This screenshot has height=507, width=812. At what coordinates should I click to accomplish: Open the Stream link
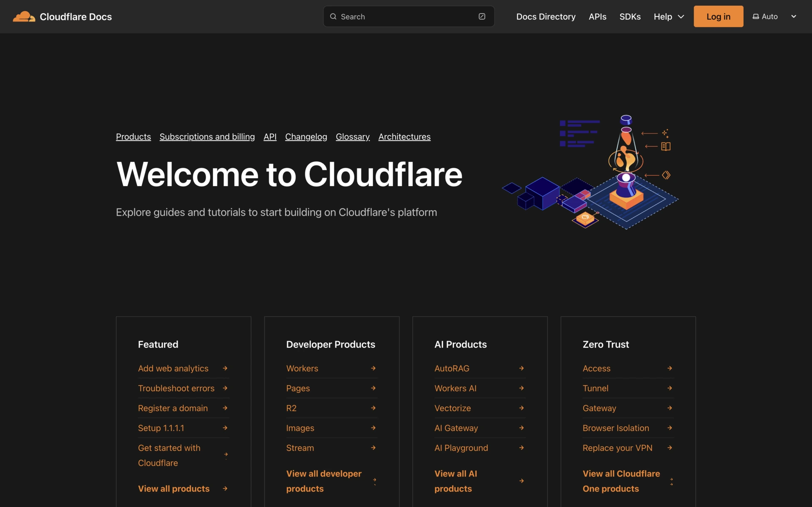300,448
